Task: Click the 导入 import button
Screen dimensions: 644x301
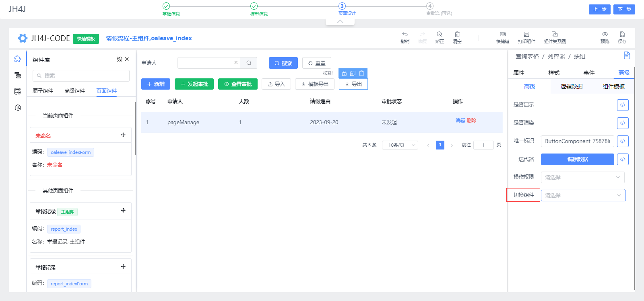Action: pyautogui.click(x=276, y=84)
